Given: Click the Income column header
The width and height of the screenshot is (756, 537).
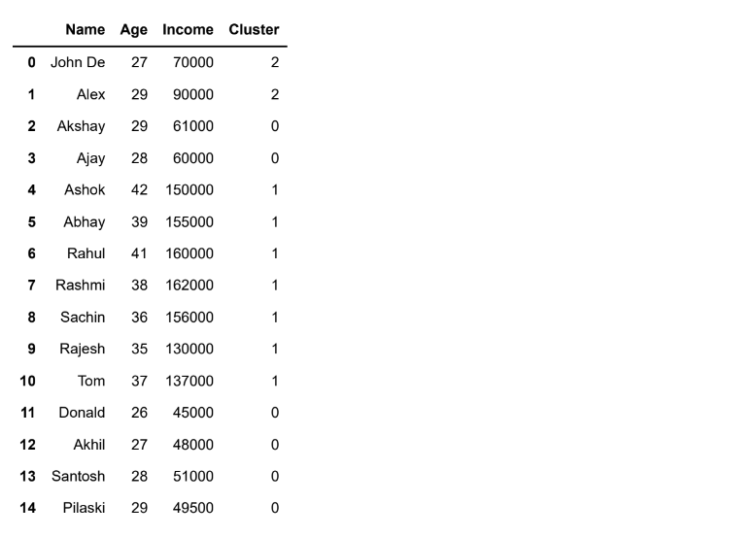Looking at the screenshot, I should pyautogui.click(x=189, y=29).
